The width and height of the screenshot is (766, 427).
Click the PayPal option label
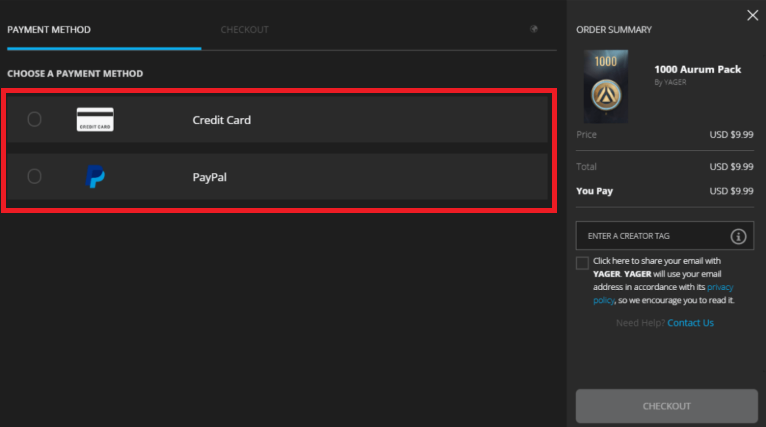coord(209,177)
